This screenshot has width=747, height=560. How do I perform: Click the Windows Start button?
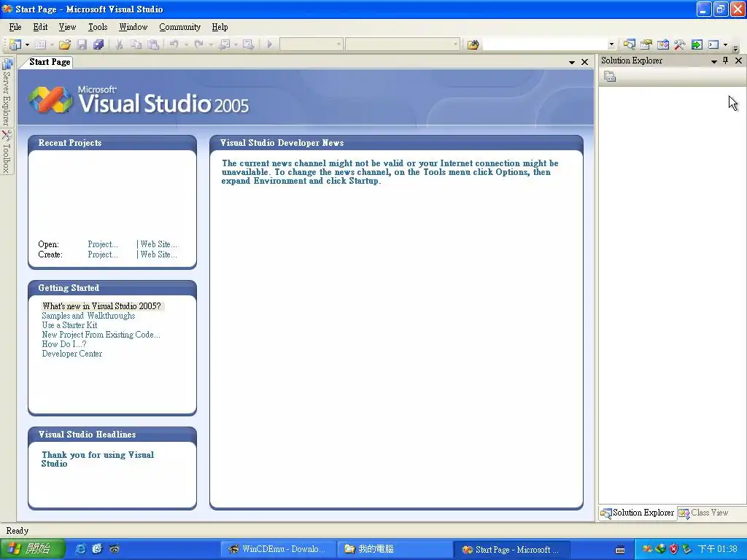32,549
